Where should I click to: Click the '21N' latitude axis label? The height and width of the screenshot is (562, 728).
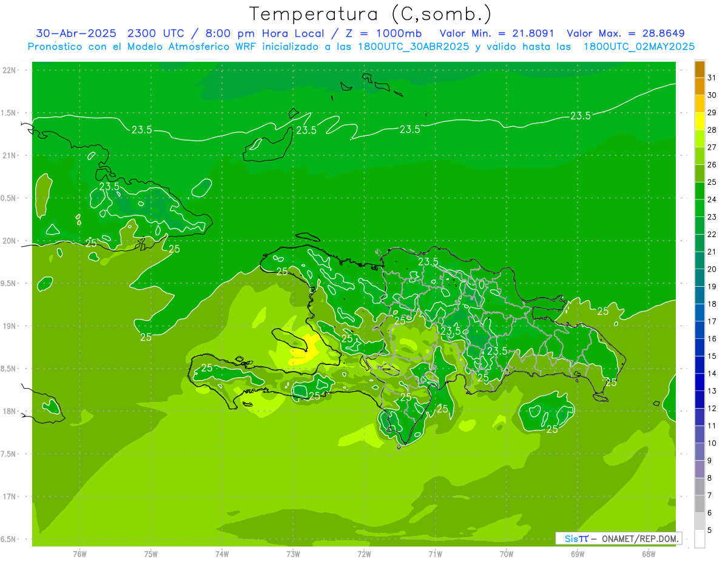coord(10,156)
